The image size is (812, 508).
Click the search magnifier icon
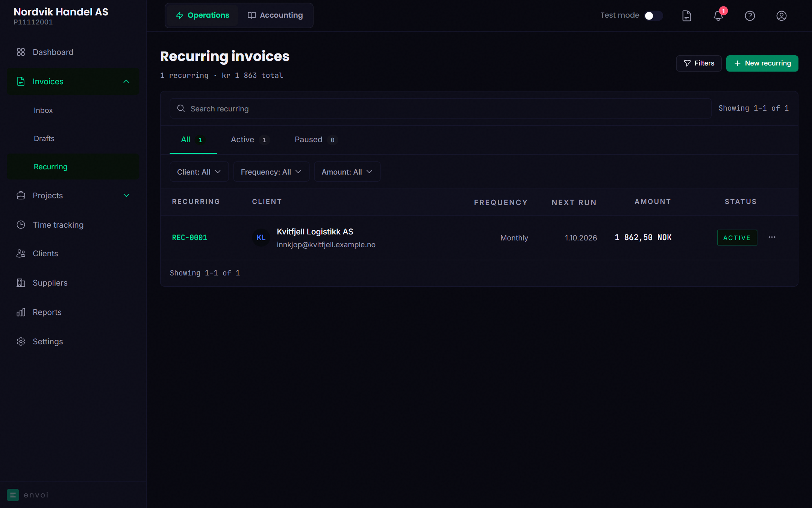[x=181, y=108]
